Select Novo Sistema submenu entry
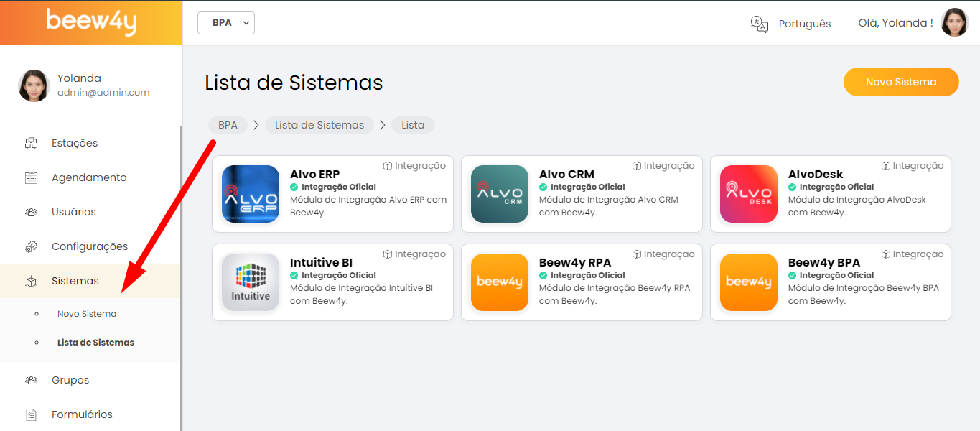The height and width of the screenshot is (431, 980). click(87, 314)
